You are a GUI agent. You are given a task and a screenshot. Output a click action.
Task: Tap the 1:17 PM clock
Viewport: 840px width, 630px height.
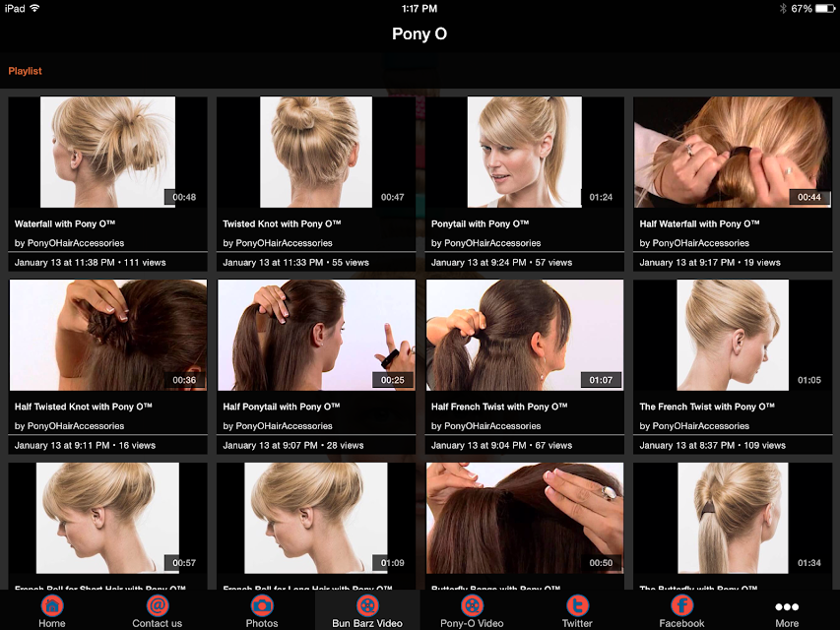(x=420, y=9)
